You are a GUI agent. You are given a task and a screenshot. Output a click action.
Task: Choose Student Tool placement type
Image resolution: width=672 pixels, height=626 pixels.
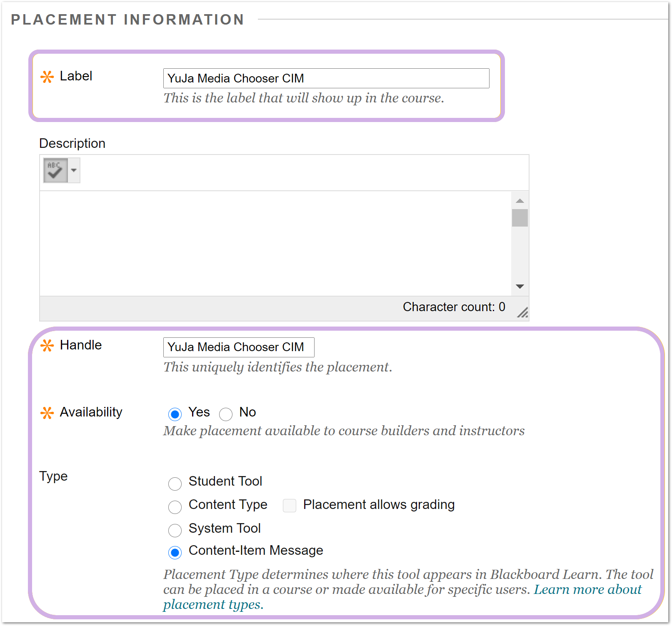pos(175,484)
